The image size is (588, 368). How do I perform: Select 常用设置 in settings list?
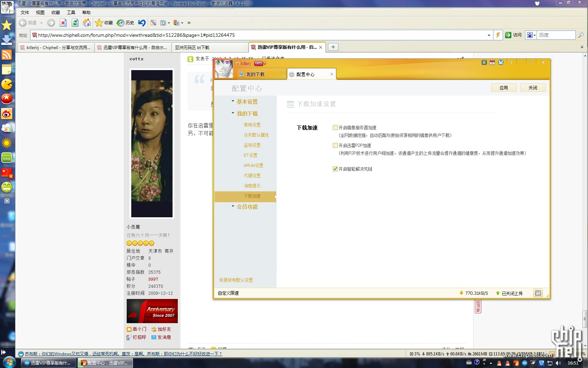pos(252,125)
